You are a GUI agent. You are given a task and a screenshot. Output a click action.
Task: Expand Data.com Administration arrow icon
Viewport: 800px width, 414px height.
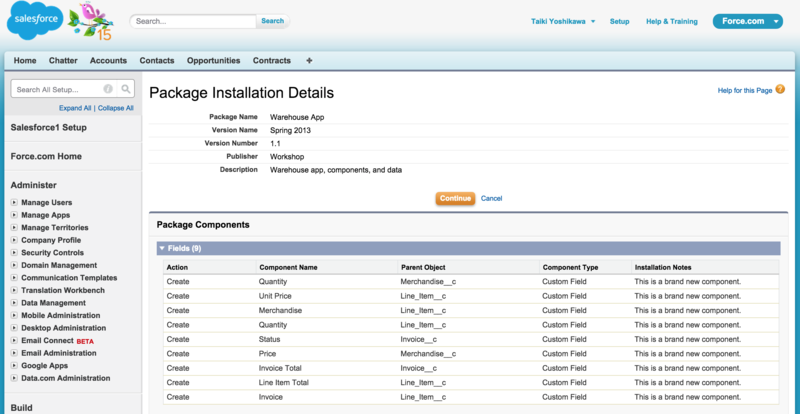click(x=14, y=378)
